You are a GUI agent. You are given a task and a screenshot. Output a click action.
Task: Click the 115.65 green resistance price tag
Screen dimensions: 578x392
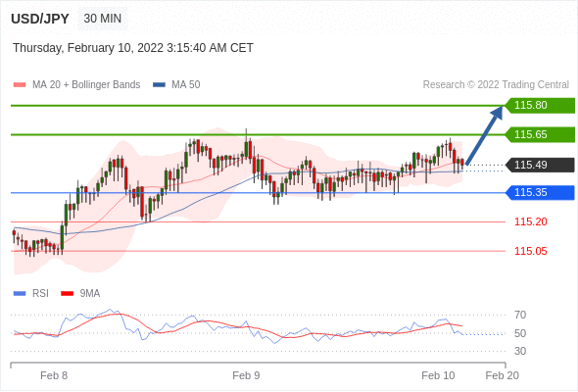[540, 134]
